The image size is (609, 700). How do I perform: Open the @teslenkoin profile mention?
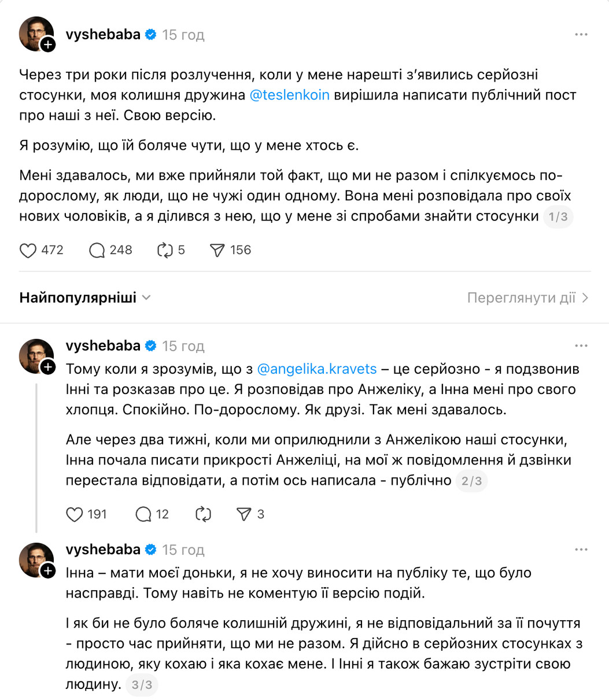click(290, 94)
